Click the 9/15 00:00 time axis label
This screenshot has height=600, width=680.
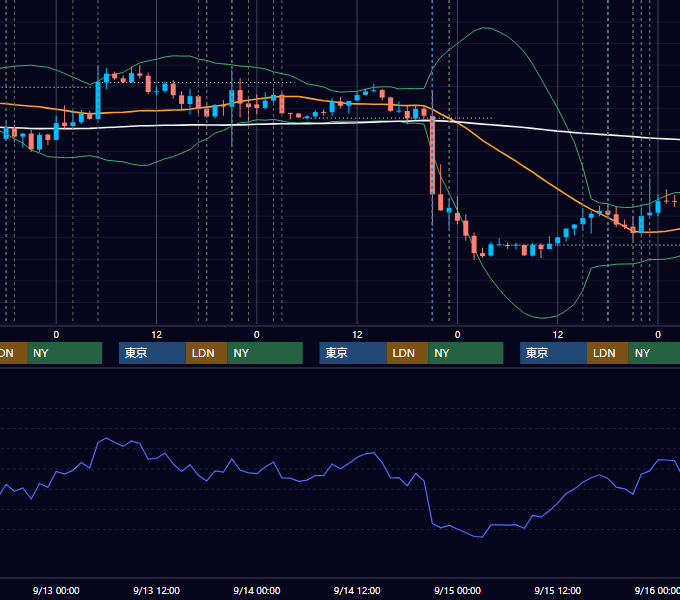(x=458, y=590)
